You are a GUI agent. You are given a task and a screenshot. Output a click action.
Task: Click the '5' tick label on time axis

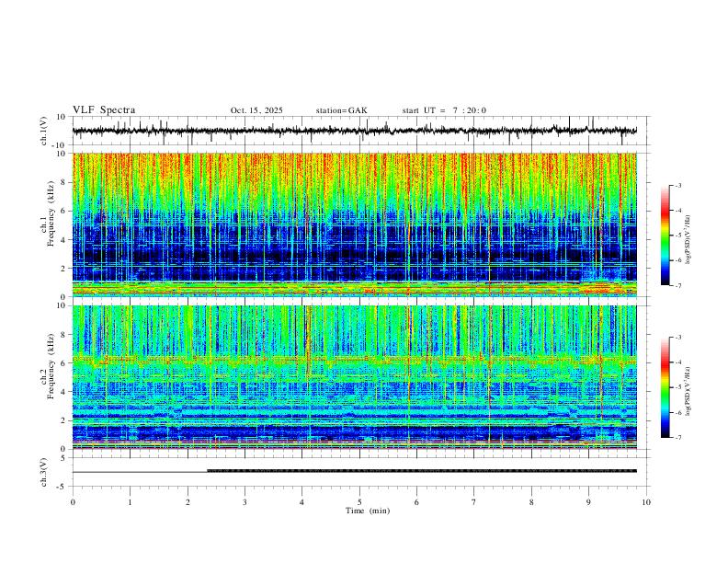click(x=359, y=502)
